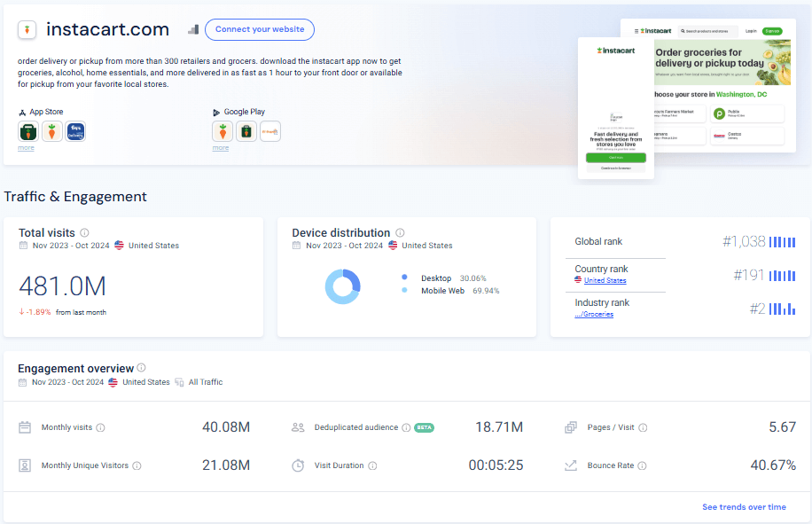This screenshot has height=524, width=812.
Task: Expand more apps under Google Play
Action: tap(220, 146)
